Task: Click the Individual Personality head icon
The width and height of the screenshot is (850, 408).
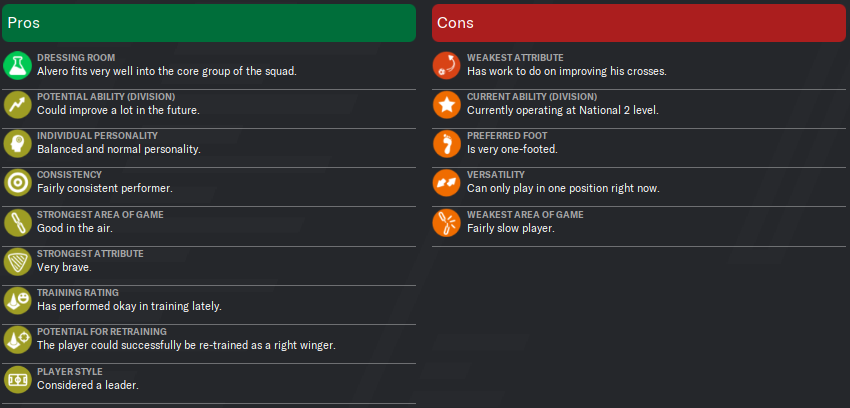Action: pos(17,143)
